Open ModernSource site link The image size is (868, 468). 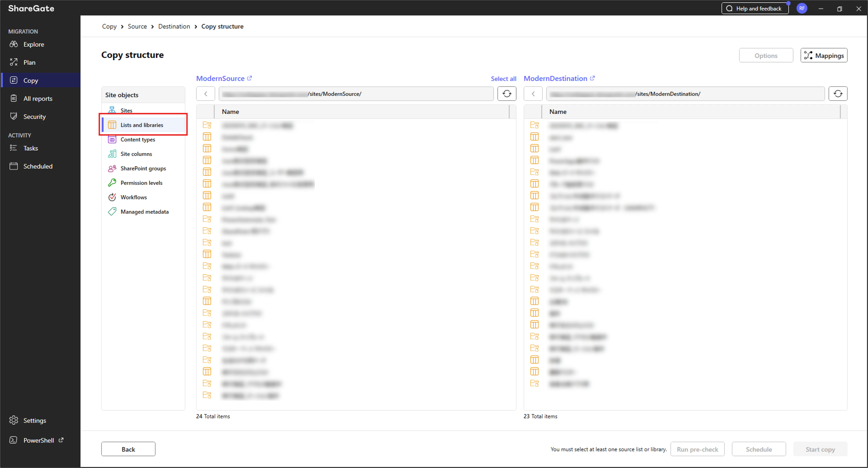click(220, 79)
